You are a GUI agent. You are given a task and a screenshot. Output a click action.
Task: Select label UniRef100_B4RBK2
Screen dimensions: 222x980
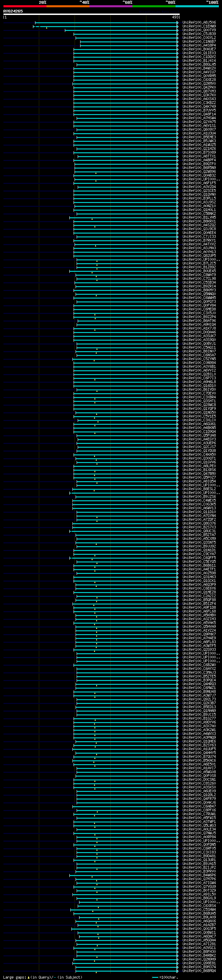(199, 955)
